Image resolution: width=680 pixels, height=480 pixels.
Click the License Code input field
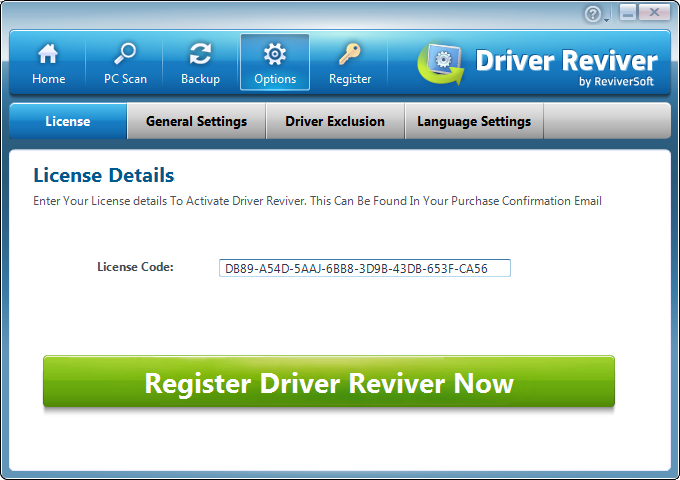365,268
